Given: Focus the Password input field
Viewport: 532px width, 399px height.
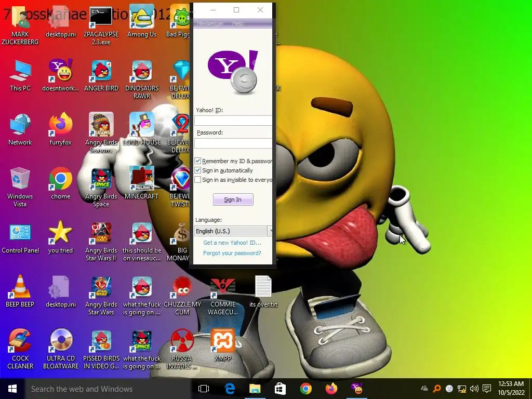Looking at the screenshot, I should [x=233, y=143].
